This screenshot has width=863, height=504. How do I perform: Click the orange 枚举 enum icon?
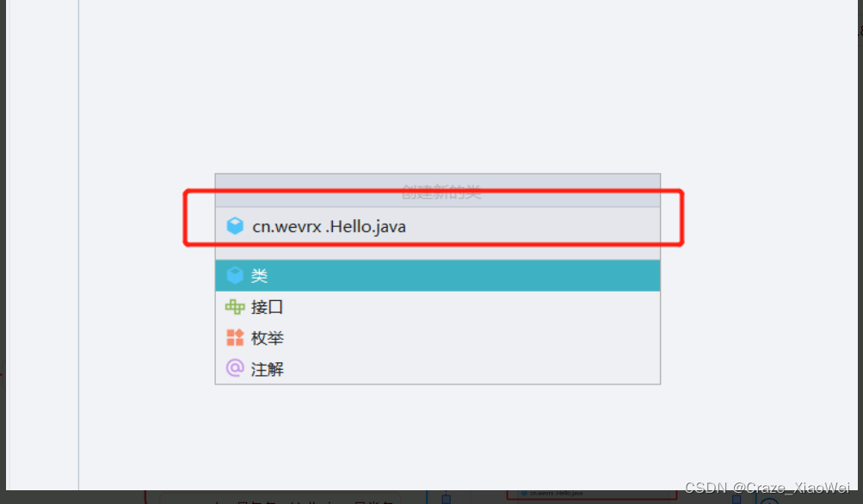click(x=235, y=337)
